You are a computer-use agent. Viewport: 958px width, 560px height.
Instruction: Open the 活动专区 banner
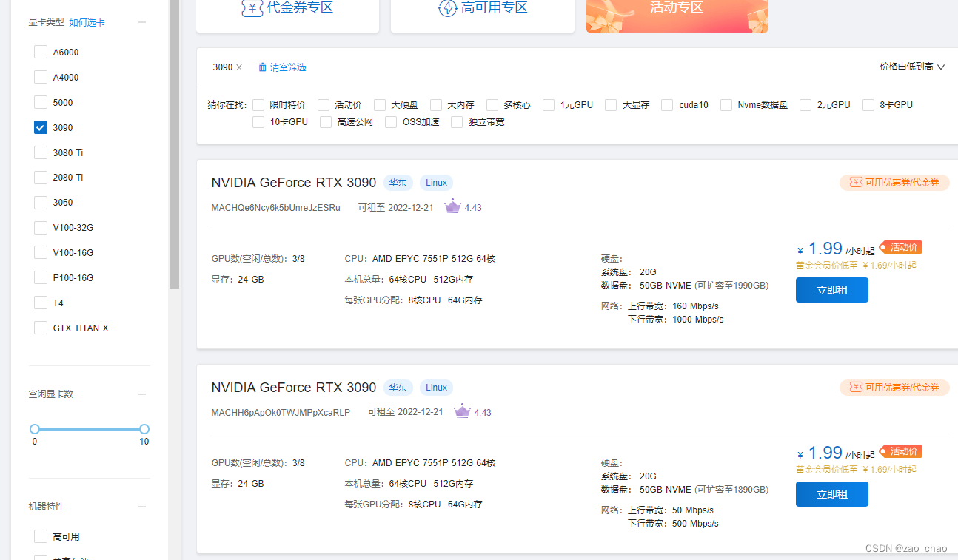677,15
